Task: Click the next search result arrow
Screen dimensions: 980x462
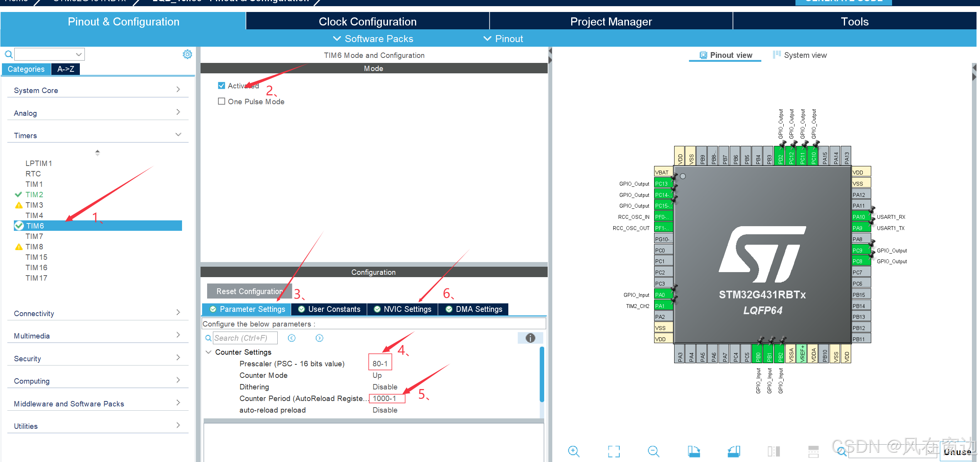Action: click(x=319, y=338)
